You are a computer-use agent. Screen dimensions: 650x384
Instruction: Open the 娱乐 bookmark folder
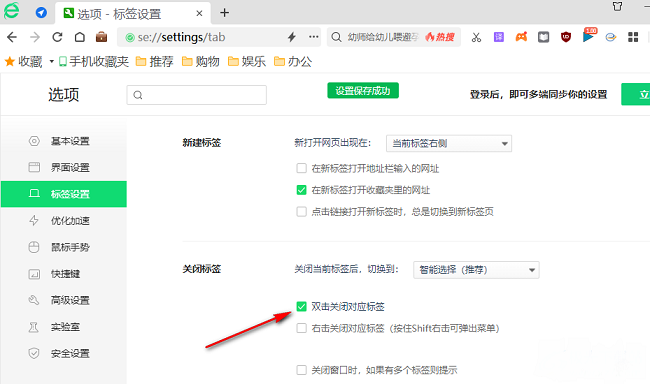click(x=247, y=62)
